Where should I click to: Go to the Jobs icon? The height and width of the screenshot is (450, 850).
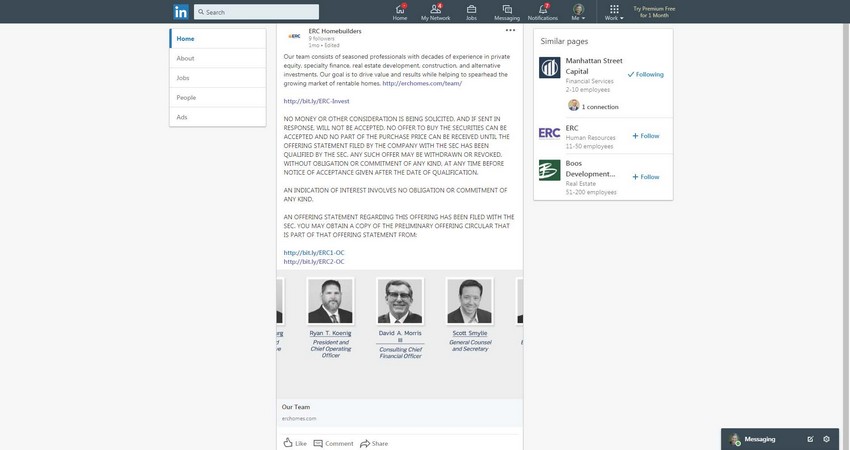coord(471,12)
